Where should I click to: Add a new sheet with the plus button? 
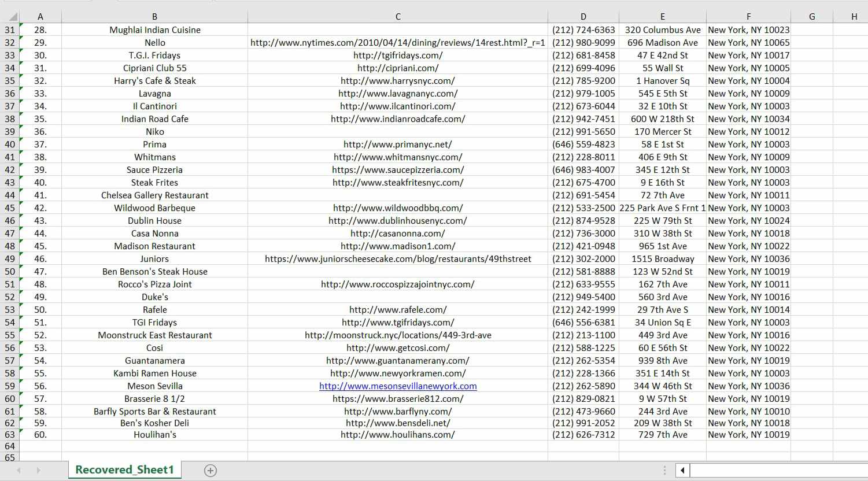(x=210, y=471)
